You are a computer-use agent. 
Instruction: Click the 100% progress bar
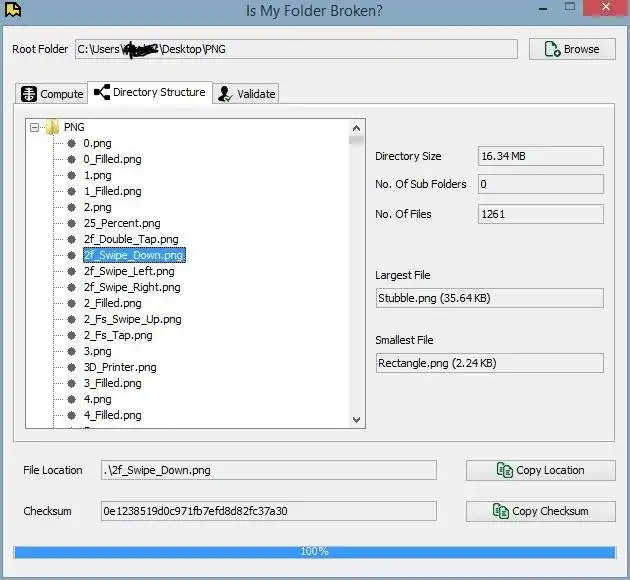[x=314, y=552]
